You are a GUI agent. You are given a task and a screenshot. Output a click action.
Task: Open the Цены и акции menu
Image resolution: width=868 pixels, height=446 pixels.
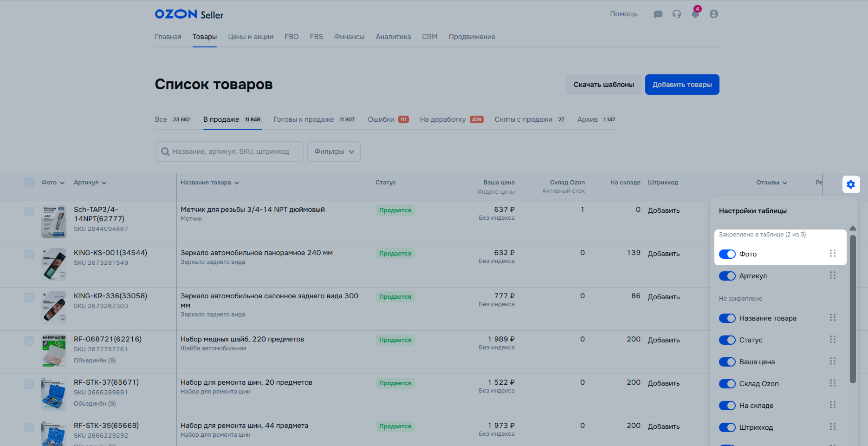(x=251, y=37)
